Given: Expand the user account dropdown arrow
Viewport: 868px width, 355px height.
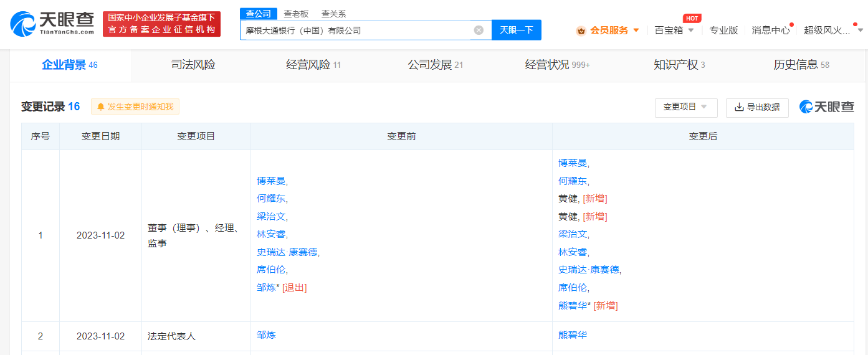Looking at the screenshot, I should tap(861, 30).
